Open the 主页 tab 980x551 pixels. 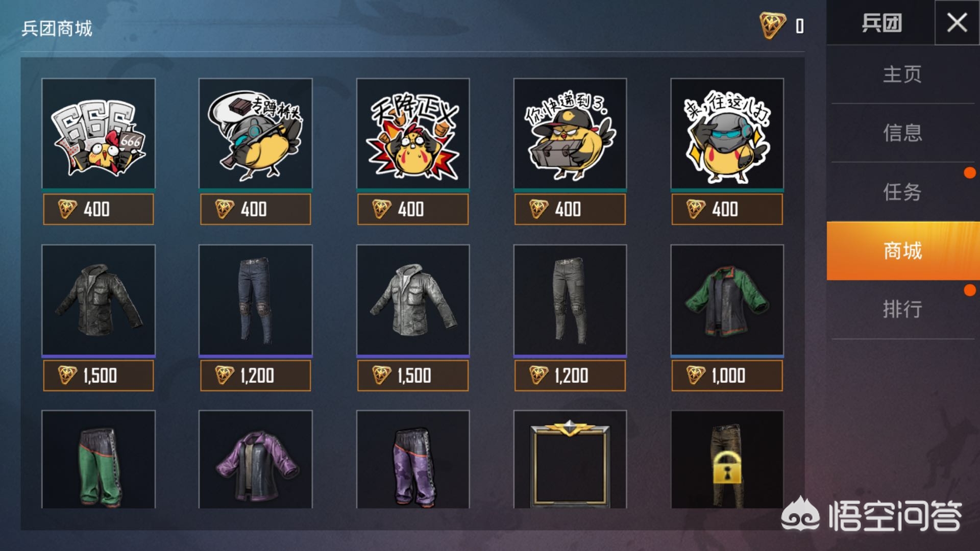pos(903,74)
